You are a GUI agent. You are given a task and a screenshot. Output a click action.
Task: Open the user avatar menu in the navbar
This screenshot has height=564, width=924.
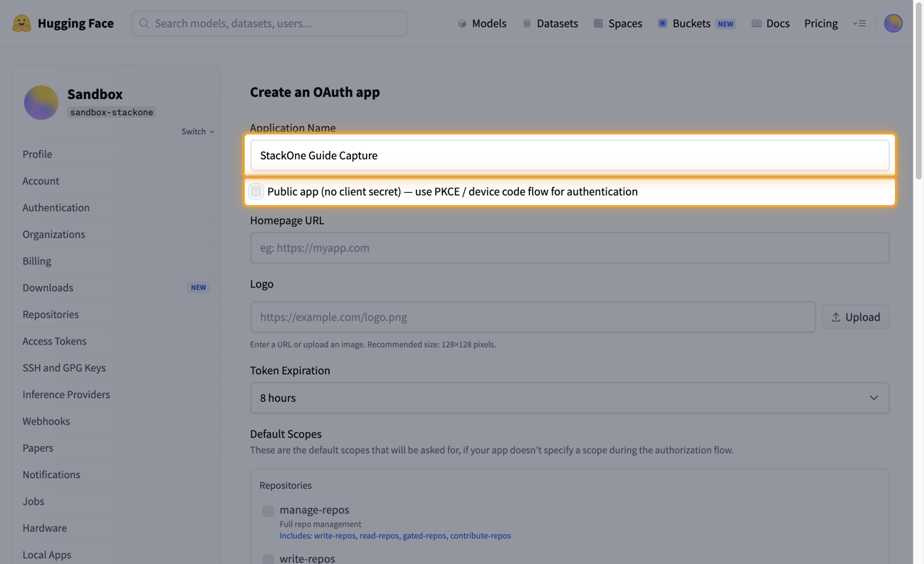(x=893, y=23)
